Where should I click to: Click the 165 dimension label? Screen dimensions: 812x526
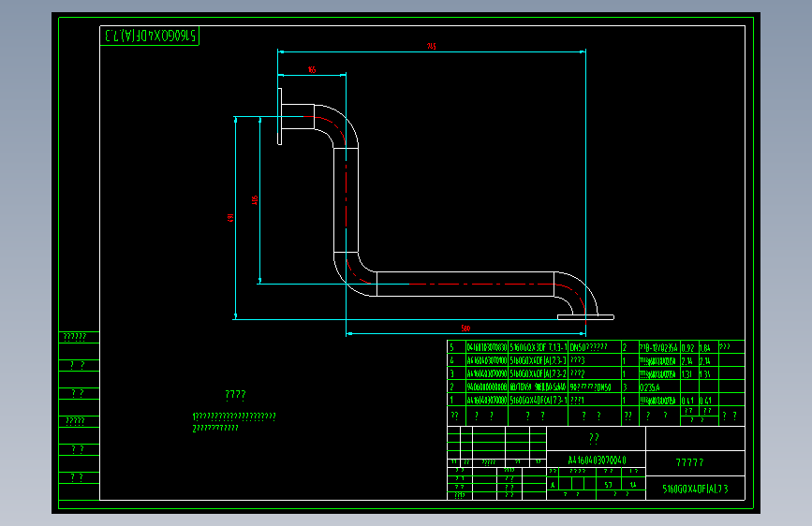pyautogui.click(x=312, y=70)
